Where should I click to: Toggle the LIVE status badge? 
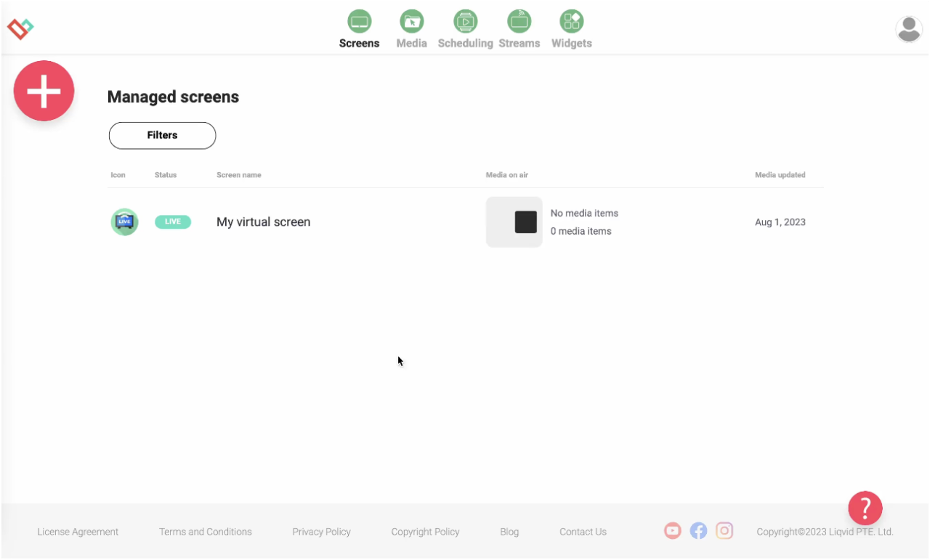[x=173, y=222]
